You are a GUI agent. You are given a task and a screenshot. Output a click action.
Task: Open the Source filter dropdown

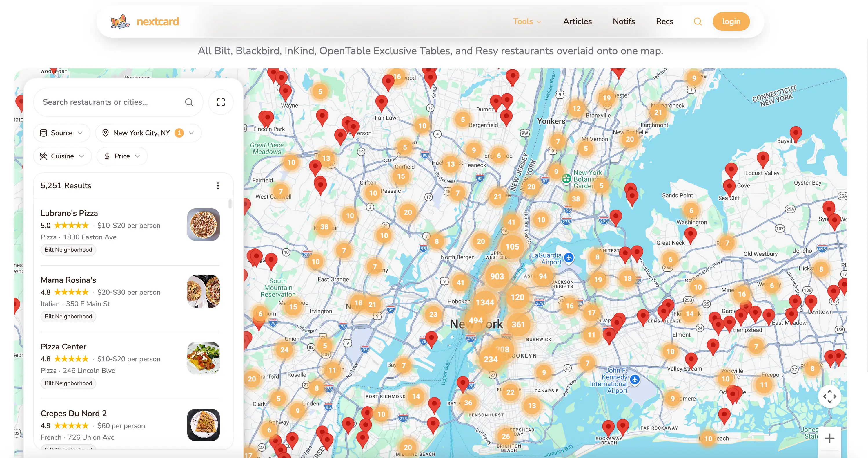pos(61,133)
